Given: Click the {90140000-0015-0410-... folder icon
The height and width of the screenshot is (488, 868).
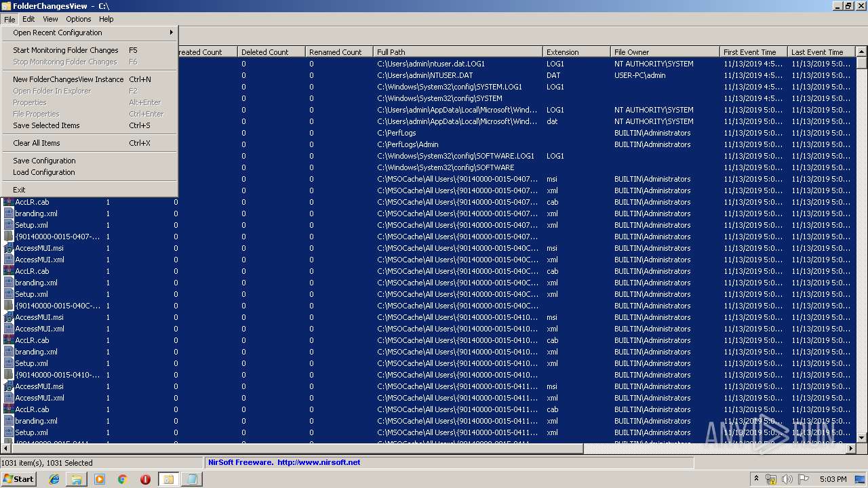Looking at the screenshot, I should click(8, 375).
